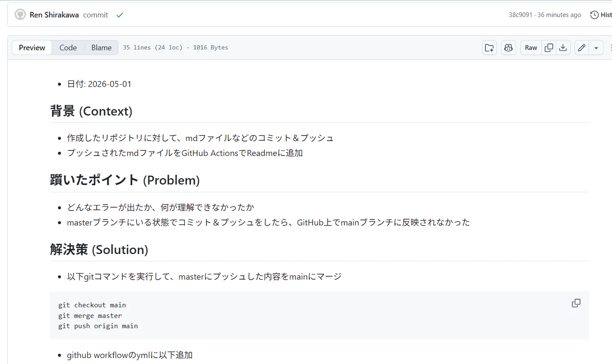Edit this file with pencil icon
This screenshot has width=612, height=364.
[x=582, y=48]
